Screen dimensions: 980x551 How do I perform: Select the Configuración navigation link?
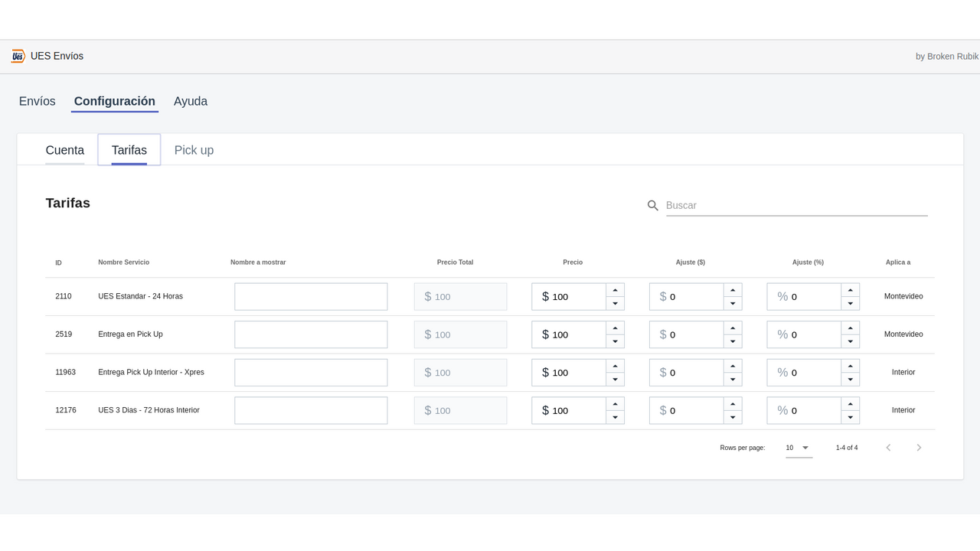coord(114,101)
